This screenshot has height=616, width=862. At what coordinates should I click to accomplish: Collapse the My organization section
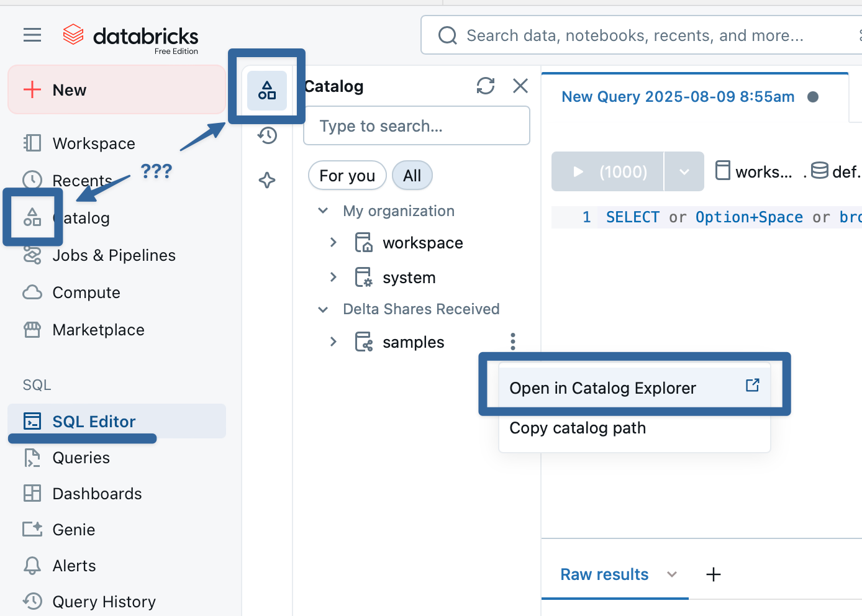coord(323,211)
